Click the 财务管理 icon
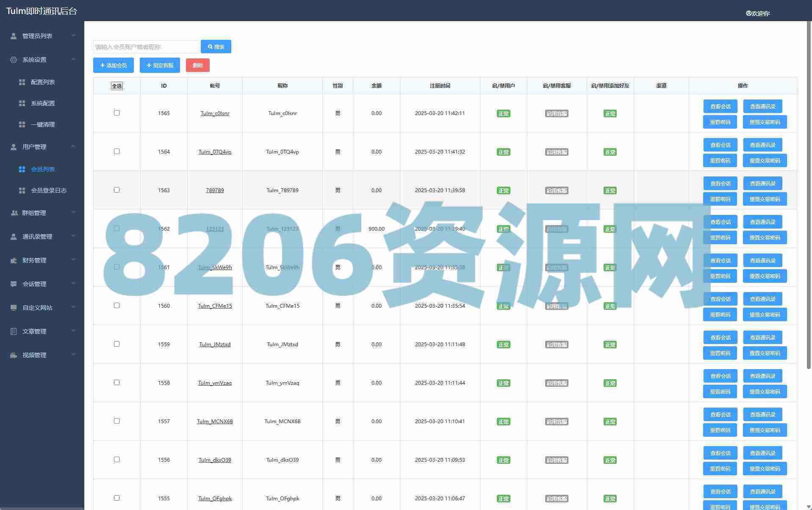 (14, 260)
